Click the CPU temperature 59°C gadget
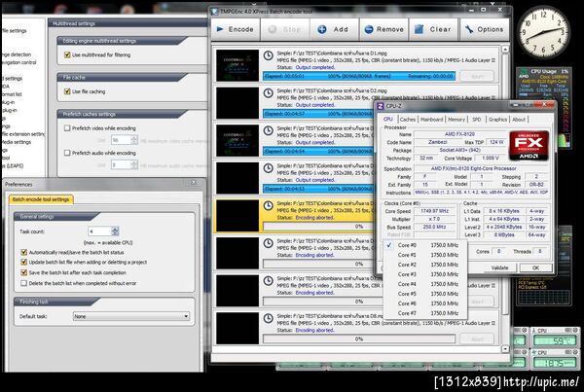The height and width of the screenshot is (392, 584). click(555, 337)
